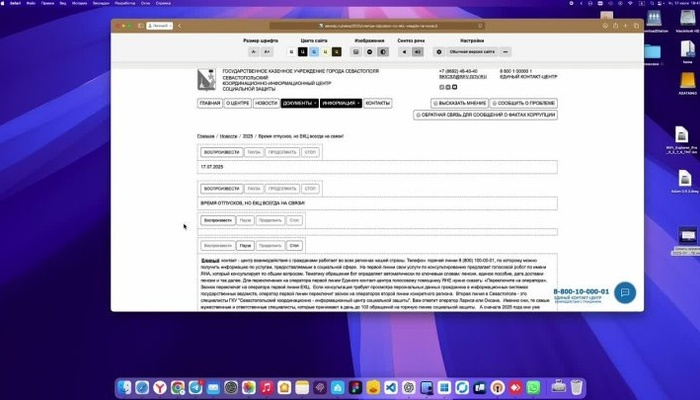
Task: Select blue site color scheme swatch
Action: click(x=314, y=52)
